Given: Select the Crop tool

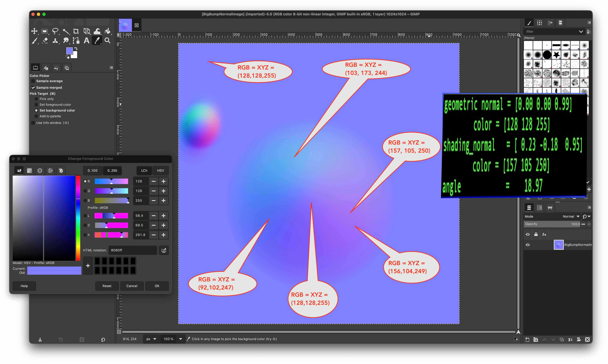Looking at the screenshot, I should point(76,31).
